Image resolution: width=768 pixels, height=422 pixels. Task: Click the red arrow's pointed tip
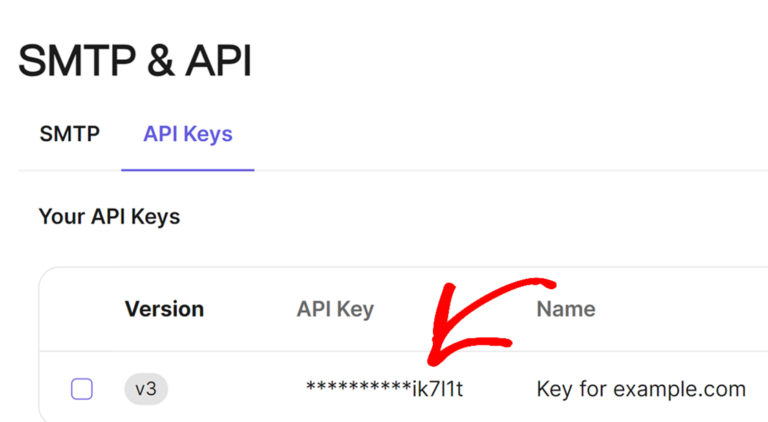point(434,360)
